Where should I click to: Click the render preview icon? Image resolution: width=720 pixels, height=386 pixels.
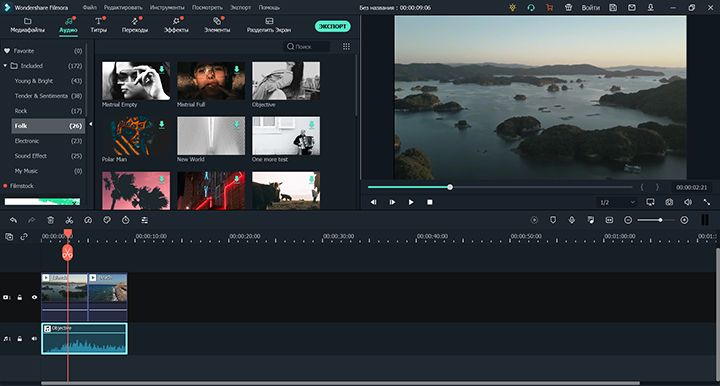(534, 220)
